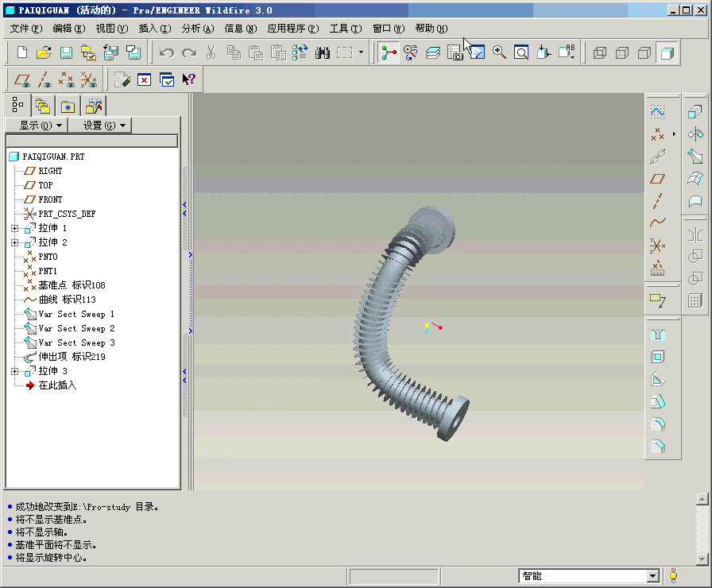Image resolution: width=712 pixels, height=588 pixels.
Task: Save the model with floppy disk icon
Action: [x=66, y=52]
